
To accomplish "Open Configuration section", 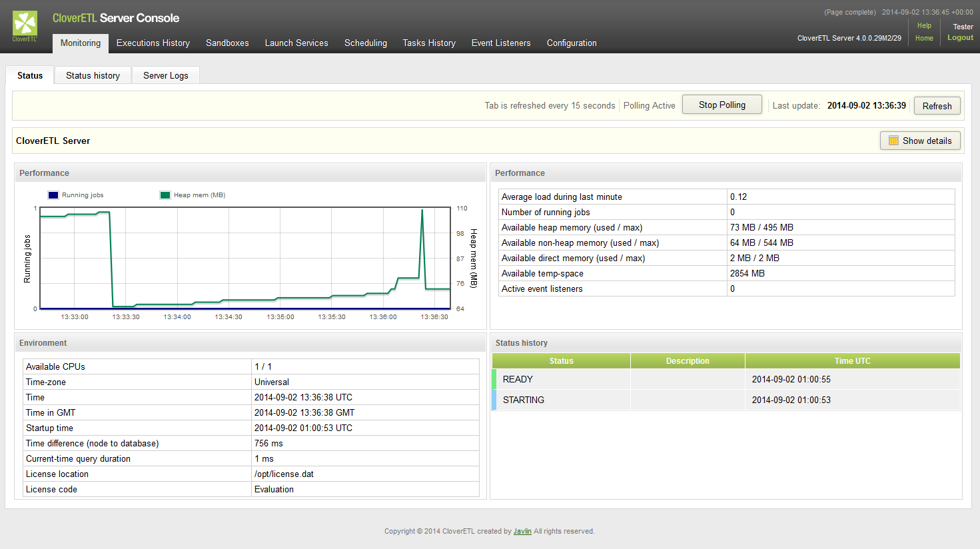I will pyautogui.click(x=572, y=43).
